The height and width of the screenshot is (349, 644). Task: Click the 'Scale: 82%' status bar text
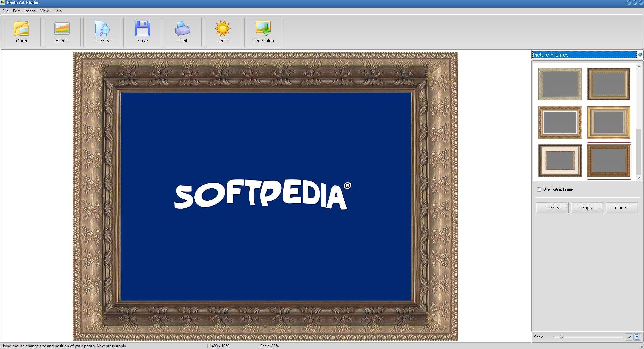pyautogui.click(x=269, y=346)
